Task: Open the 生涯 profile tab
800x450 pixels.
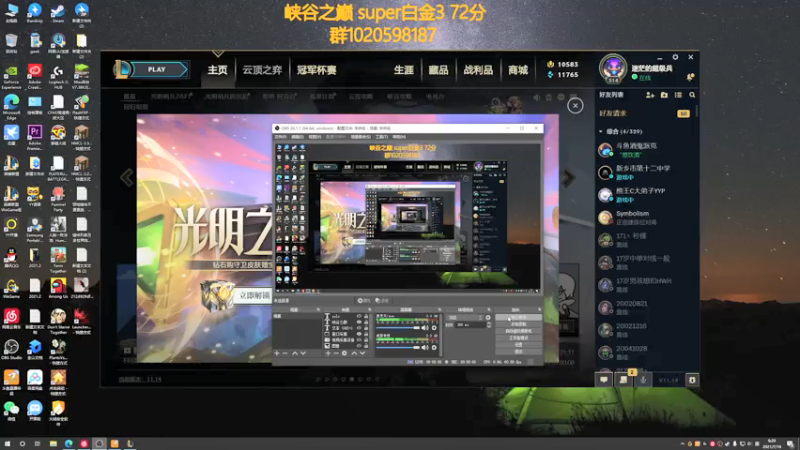Action: (x=404, y=70)
